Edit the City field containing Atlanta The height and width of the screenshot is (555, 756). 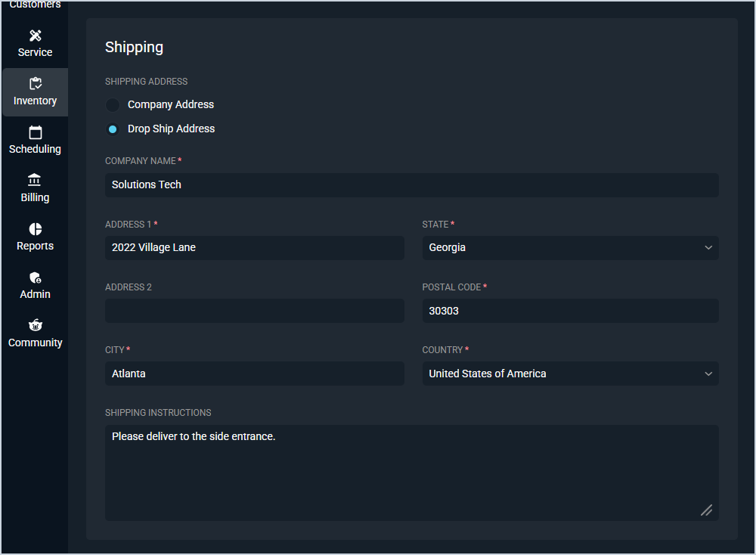[x=254, y=374]
